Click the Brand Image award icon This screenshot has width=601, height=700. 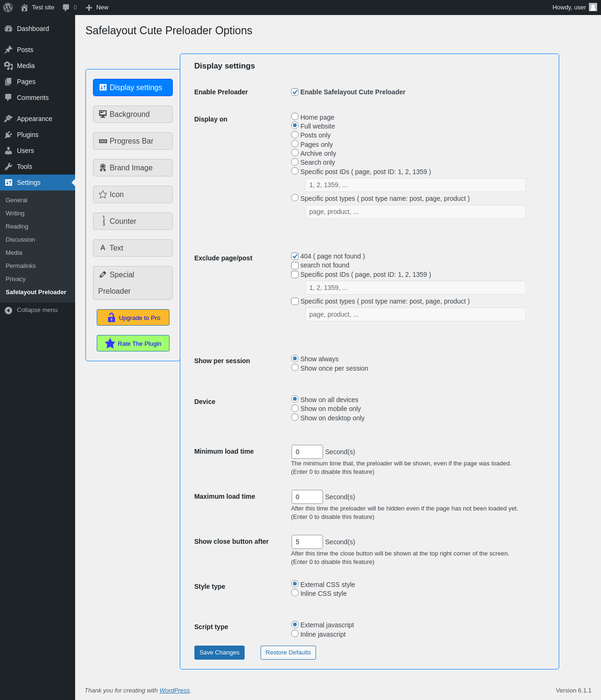[x=103, y=167]
